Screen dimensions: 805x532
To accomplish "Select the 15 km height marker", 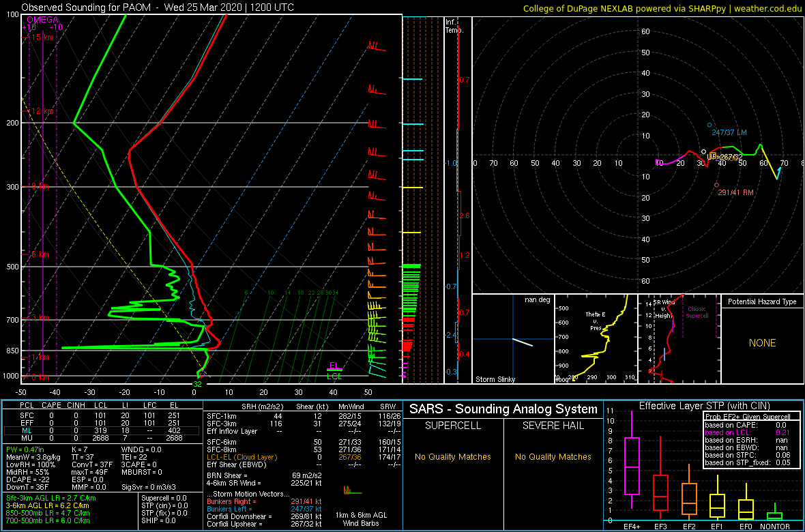I will (41, 38).
